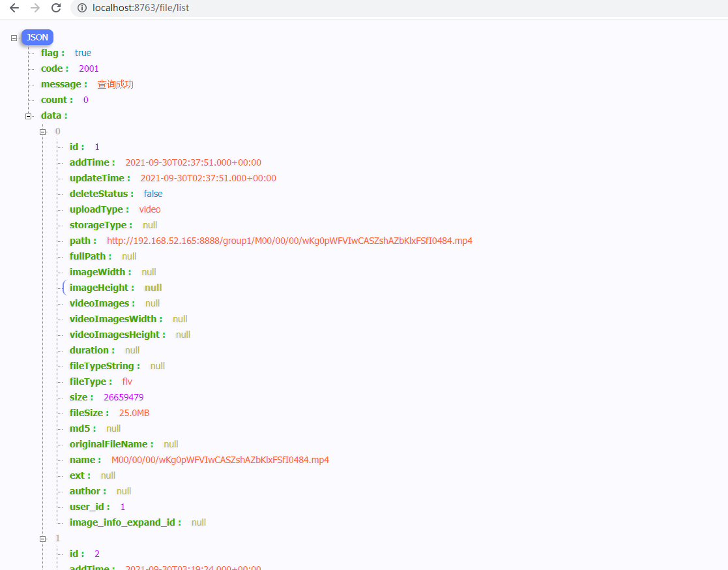Click the browser back arrow
Viewport: 728px width, 570px height.
[x=14, y=8]
